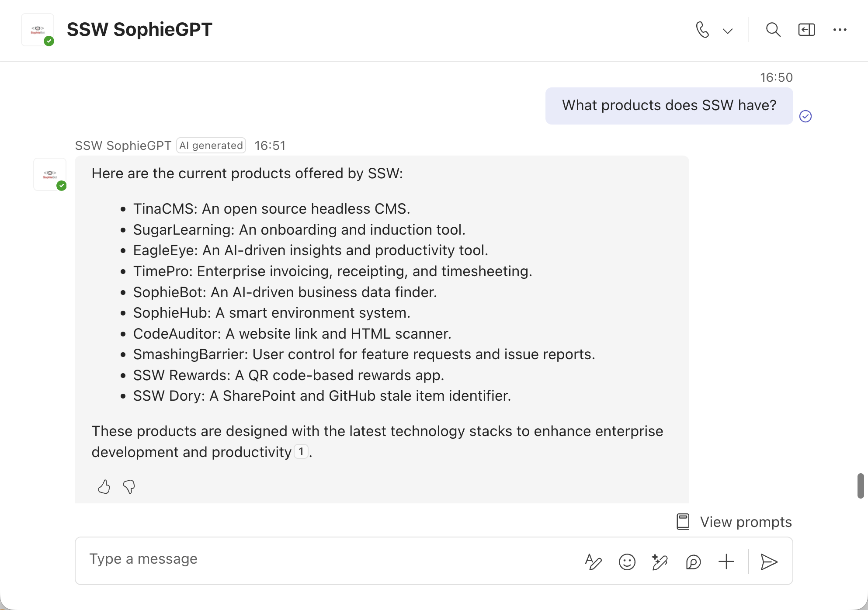Image resolution: width=868 pixels, height=610 pixels.
Task: Open the text formatting options
Action: pyautogui.click(x=593, y=562)
